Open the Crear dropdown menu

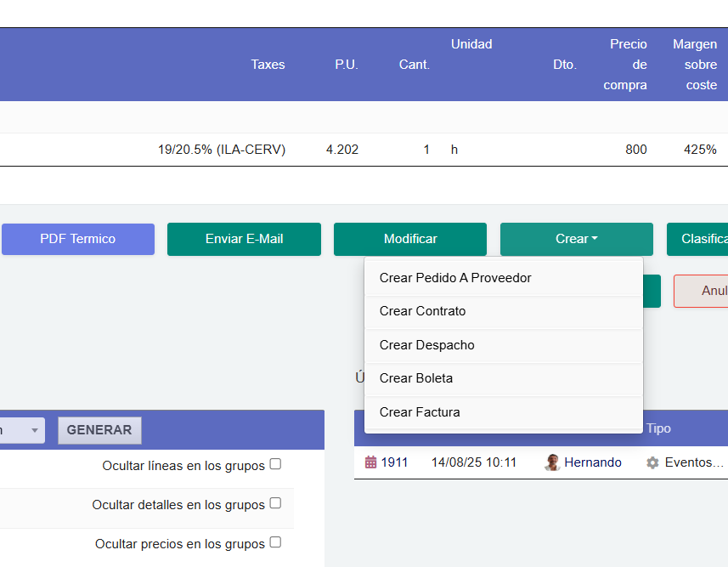[x=576, y=239]
